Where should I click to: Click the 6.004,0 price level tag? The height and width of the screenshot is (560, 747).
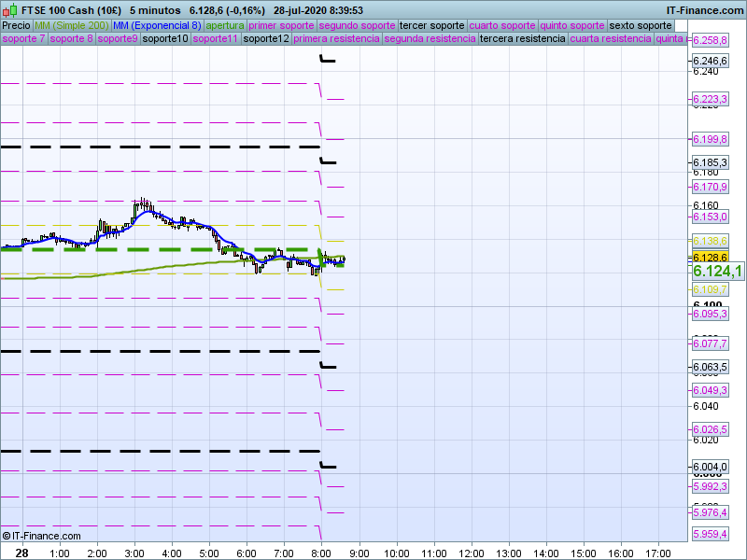point(710,467)
